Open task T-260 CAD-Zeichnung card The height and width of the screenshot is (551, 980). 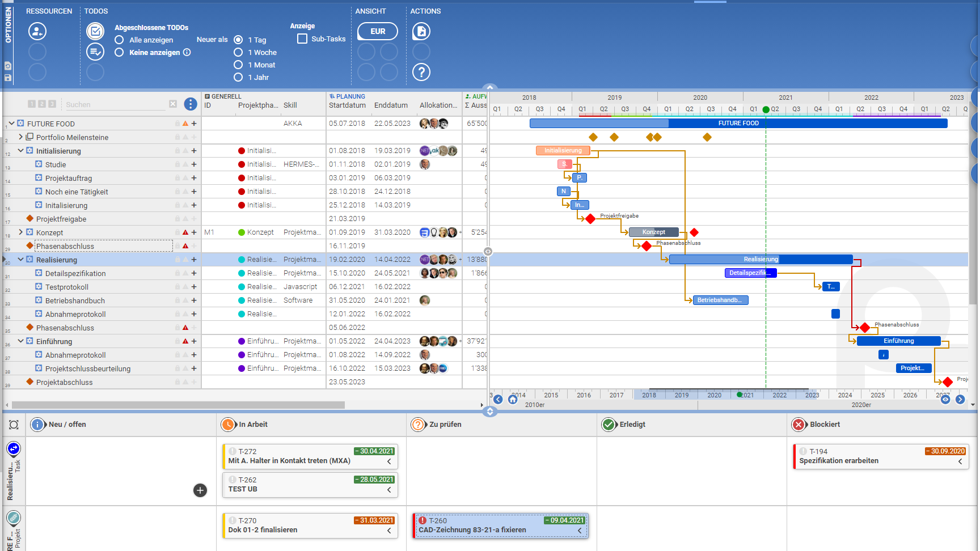pos(500,525)
